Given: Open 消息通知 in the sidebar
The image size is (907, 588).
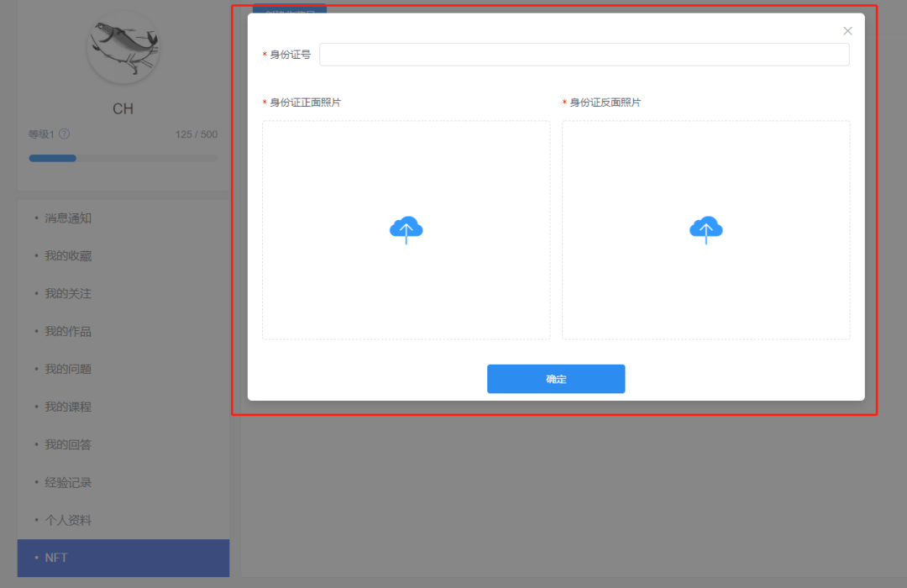Looking at the screenshot, I should click(x=68, y=218).
